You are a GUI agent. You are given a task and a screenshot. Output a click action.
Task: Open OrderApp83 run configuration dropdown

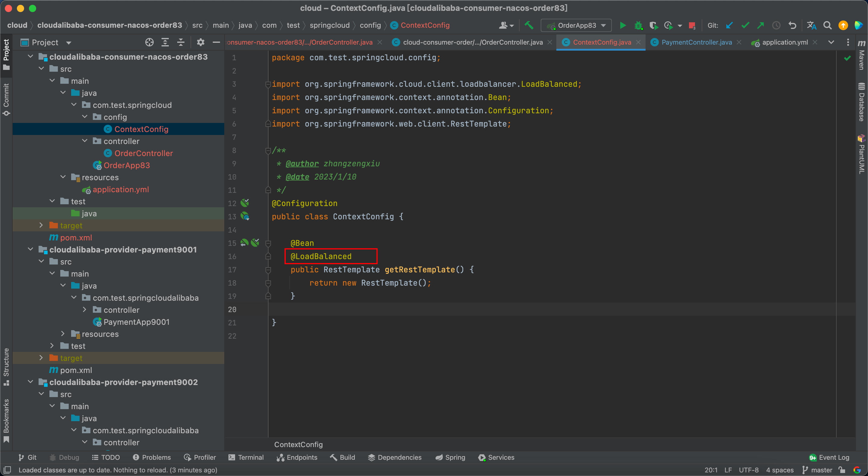click(576, 25)
